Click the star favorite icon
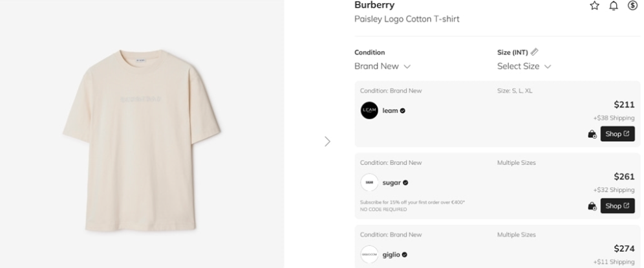Screen dimensions: 644x268 tap(594, 6)
